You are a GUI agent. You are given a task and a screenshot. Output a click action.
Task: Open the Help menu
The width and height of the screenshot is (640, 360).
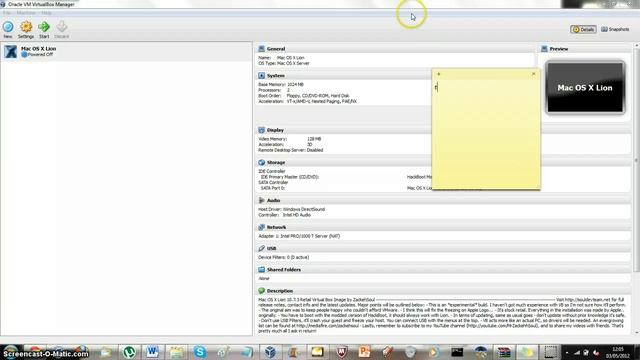pyautogui.click(x=46, y=13)
